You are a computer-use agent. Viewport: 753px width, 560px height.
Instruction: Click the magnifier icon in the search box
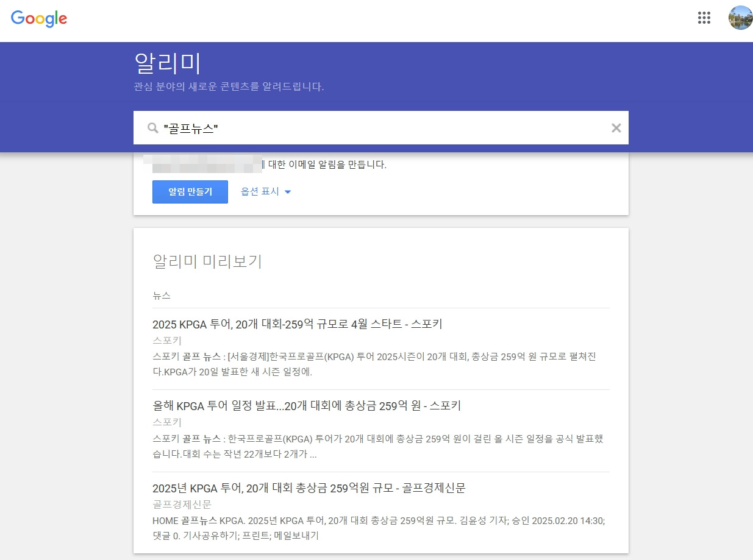point(153,128)
